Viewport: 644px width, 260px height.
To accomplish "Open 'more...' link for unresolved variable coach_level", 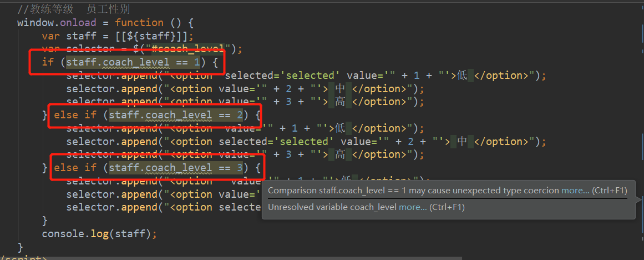I will pyautogui.click(x=413, y=207).
